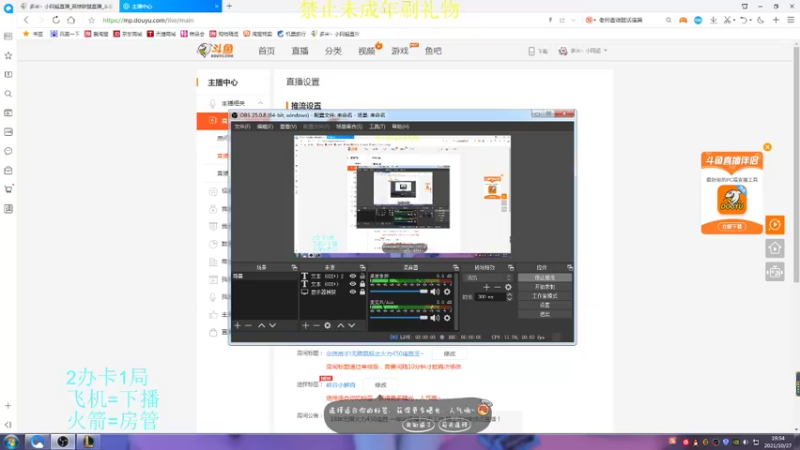800x450 pixels.
Task: Toggle visibility of display capture source
Action: pos(353,292)
